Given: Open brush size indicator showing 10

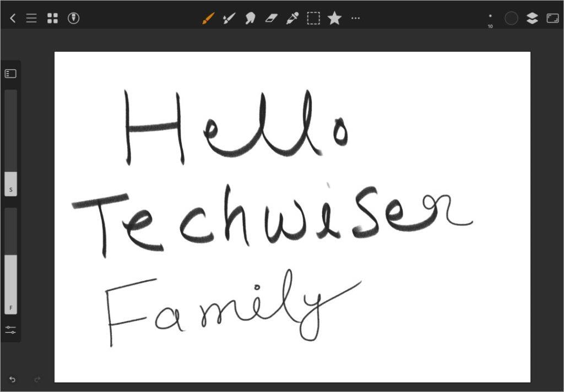Looking at the screenshot, I should click(x=490, y=20).
